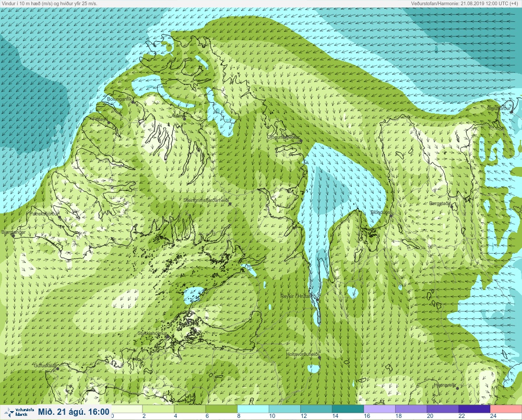The height and width of the screenshot is (420, 522).
Task: Click the 12–14 m/s teal legend swatch
Action: [x=316, y=409]
